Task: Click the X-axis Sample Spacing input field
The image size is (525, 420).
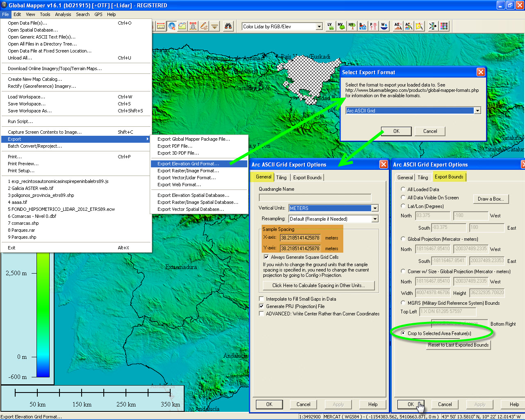Action: click(x=301, y=237)
